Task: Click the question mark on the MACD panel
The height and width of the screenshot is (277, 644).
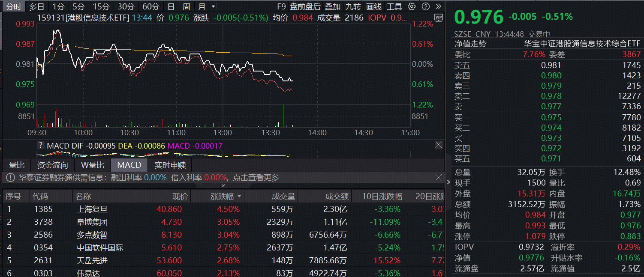Action: click(x=40, y=145)
